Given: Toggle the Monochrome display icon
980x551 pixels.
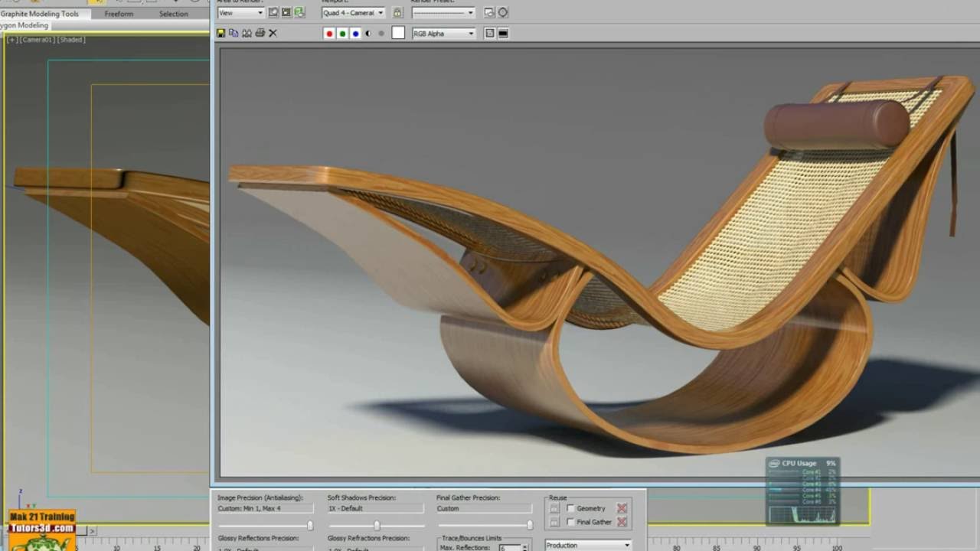Looking at the screenshot, I should point(381,34).
